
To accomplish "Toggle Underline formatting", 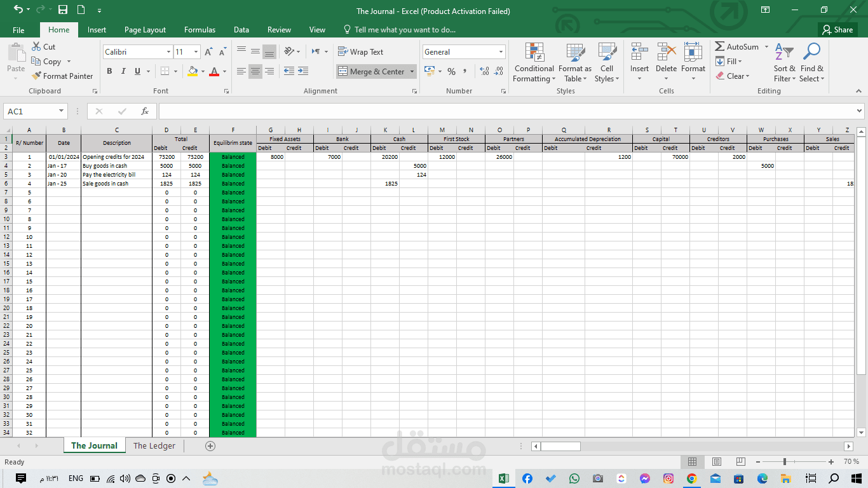I will point(138,71).
